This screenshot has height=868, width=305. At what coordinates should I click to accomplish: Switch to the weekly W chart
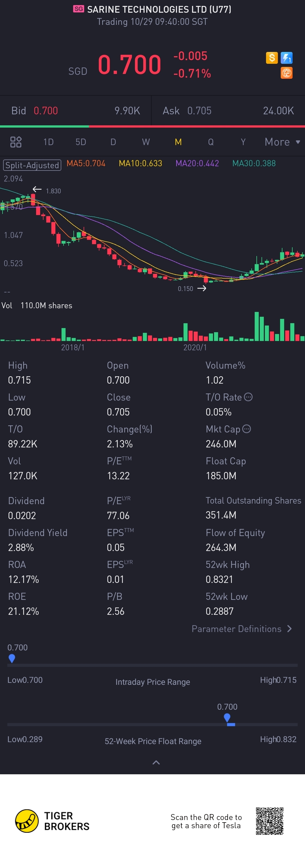(x=146, y=142)
